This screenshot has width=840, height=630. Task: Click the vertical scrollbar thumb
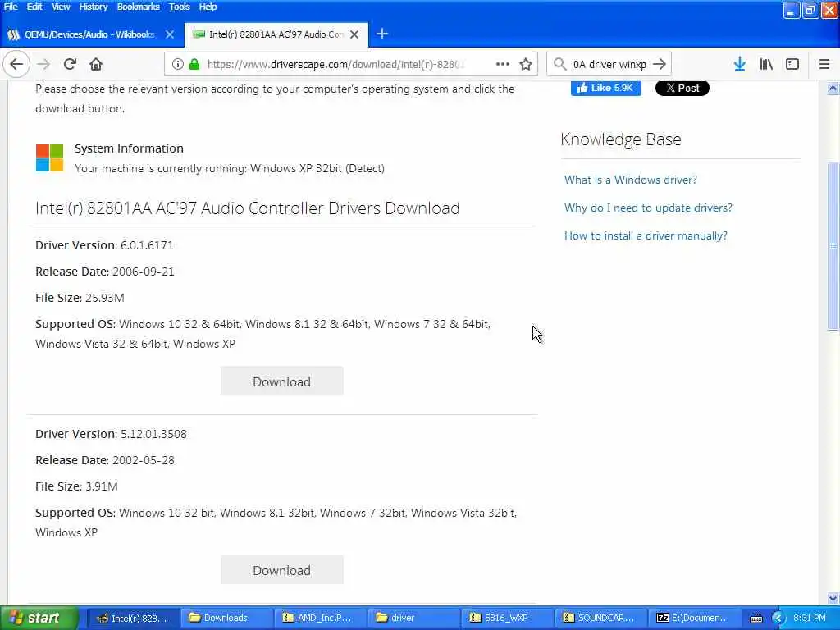833,246
